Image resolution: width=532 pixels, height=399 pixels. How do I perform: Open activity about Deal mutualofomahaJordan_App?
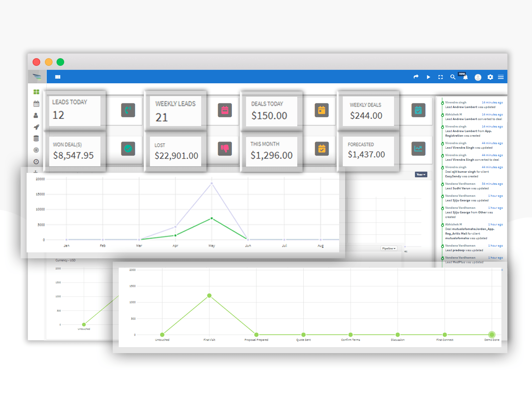click(470, 233)
